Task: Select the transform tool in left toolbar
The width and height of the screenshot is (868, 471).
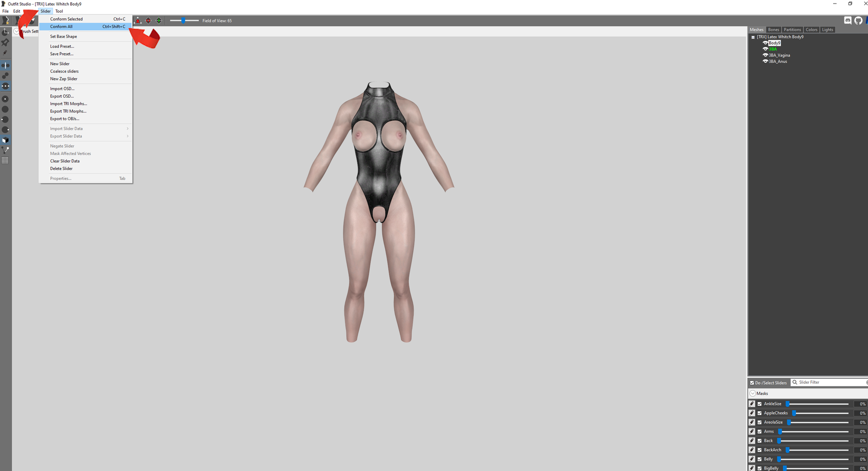Action: (5, 32)
